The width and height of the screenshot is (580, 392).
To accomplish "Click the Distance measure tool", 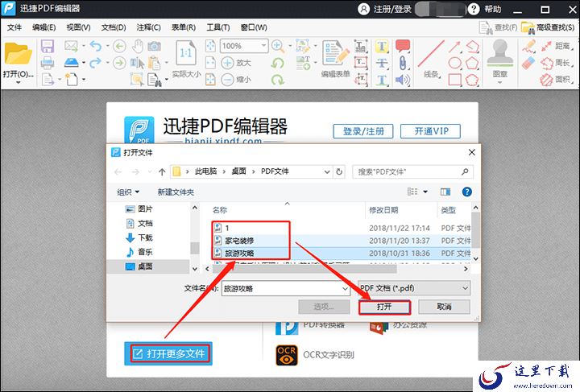I will [556, 46].
